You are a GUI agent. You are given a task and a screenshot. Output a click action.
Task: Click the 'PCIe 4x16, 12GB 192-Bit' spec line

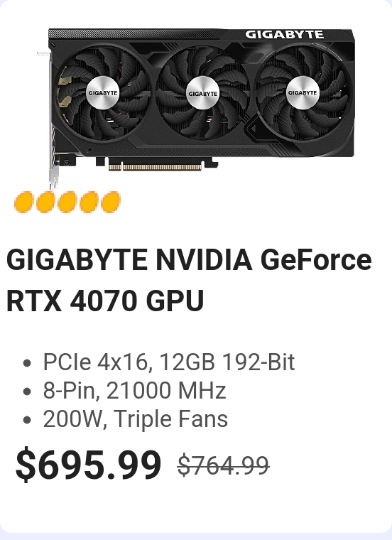pos(168,362)
